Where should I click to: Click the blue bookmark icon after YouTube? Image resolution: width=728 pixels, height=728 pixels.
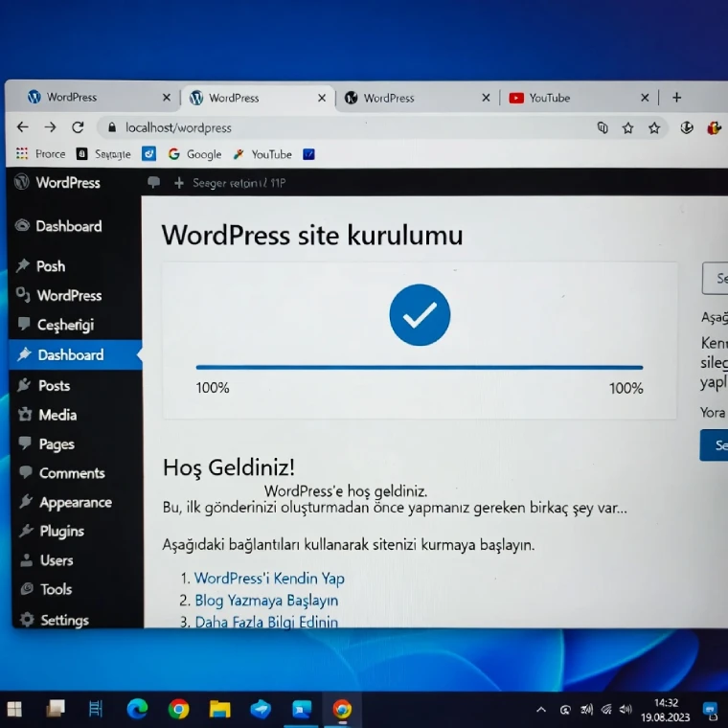(308, 154)
